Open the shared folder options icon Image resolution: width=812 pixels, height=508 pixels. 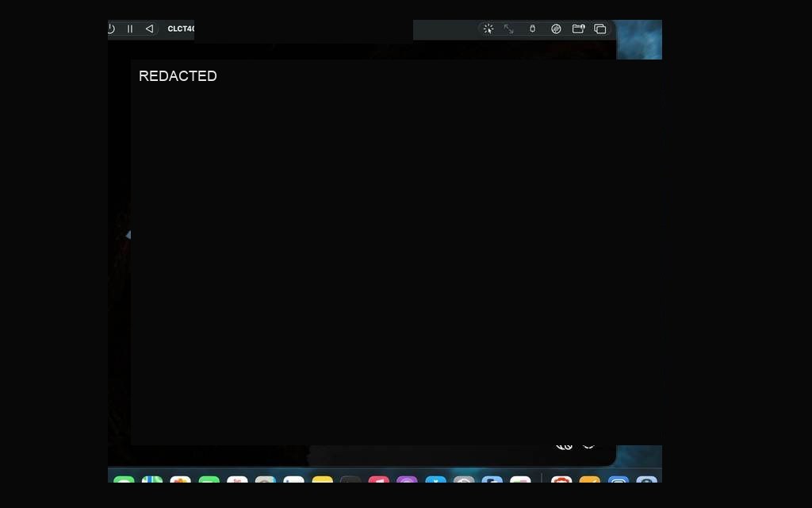click(x=578, y=29)
